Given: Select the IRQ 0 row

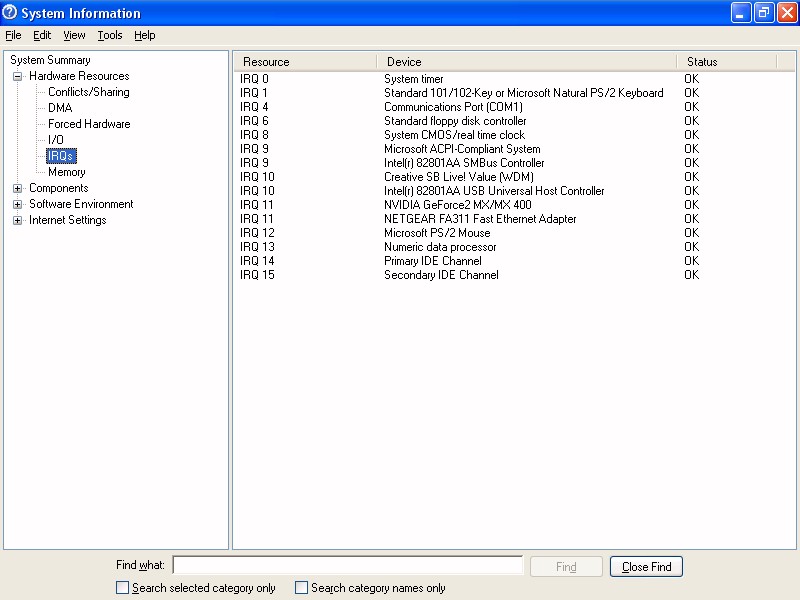Looking at the screenshot, I should pyautogui.click(x=514, y=79).
